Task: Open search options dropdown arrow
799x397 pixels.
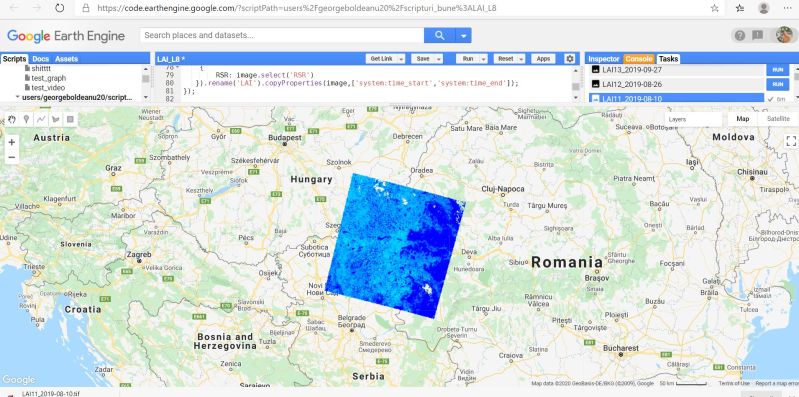Action: point(463,36)
